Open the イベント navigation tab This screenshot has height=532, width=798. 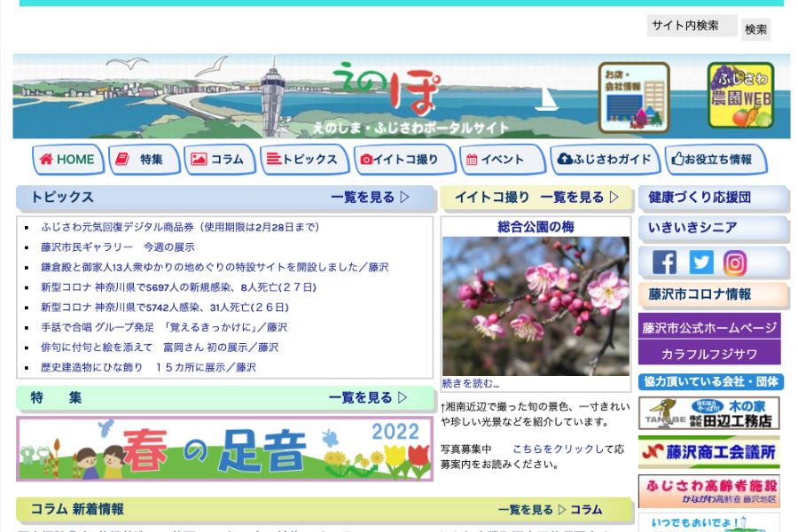tap(503, 160)
